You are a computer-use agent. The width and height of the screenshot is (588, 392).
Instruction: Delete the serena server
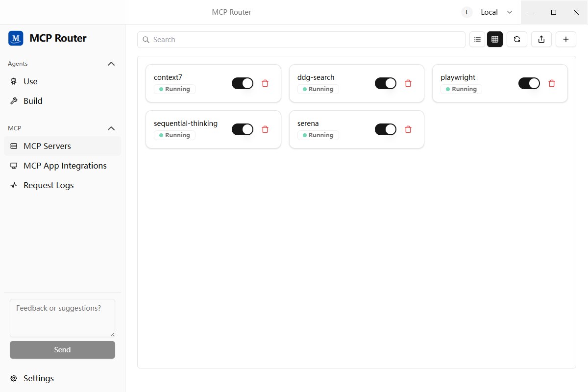click(408, 129)
